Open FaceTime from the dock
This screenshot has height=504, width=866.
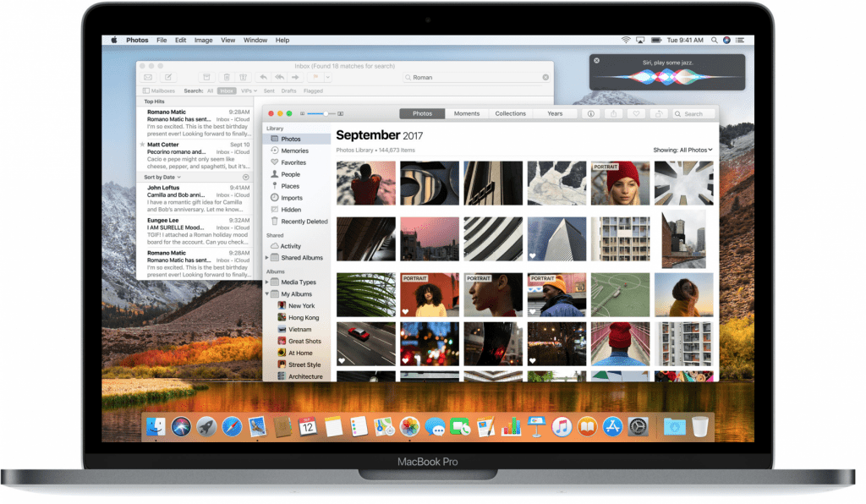460,427
